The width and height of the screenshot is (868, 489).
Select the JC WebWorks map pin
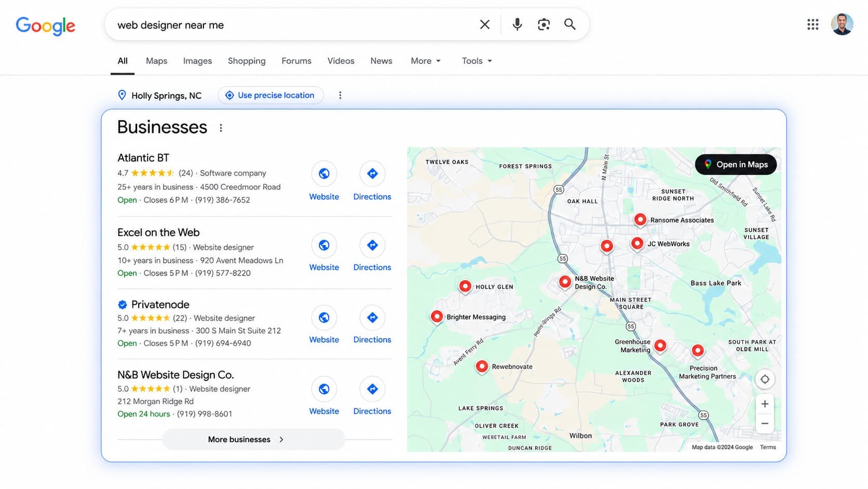click(637, 243)
